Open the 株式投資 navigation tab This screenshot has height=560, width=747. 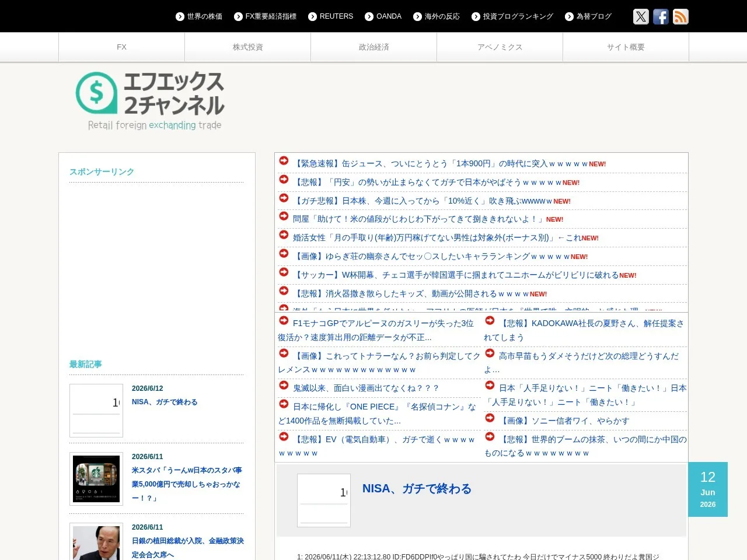[x=247, y=47]
